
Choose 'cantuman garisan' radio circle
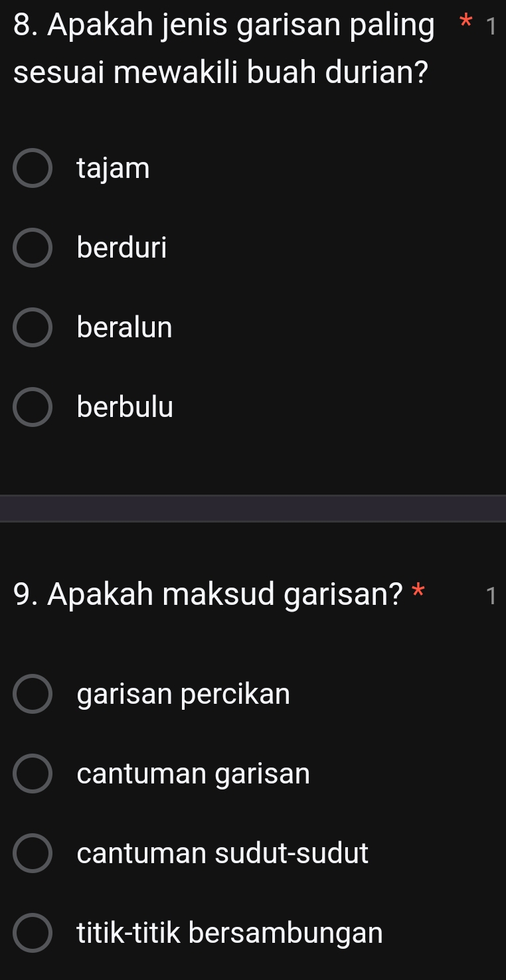pos(32,774)
